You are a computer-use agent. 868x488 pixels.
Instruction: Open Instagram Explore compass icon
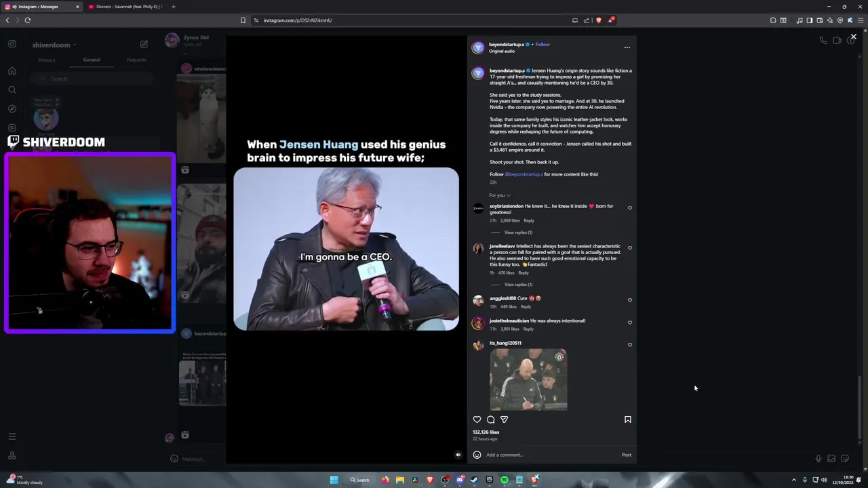tap(12, 108)
